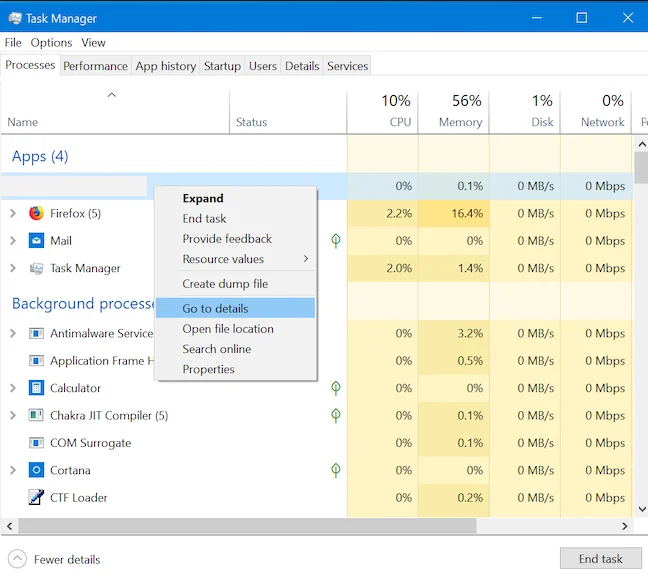The height and width of the screenshot is (579, 648).
Task: Expand the Task Manager process group
Action: [x=13, y=268]
